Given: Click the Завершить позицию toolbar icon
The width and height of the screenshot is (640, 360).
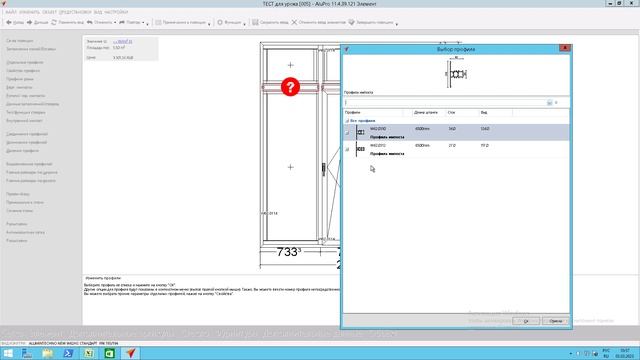Looking at the screenshot, I should coord(351,22).
